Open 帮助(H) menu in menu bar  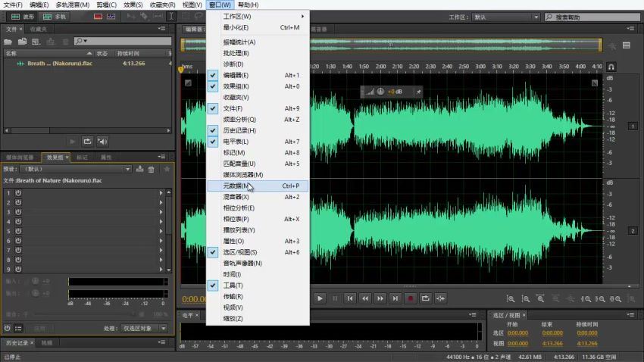tap(248, 5)
